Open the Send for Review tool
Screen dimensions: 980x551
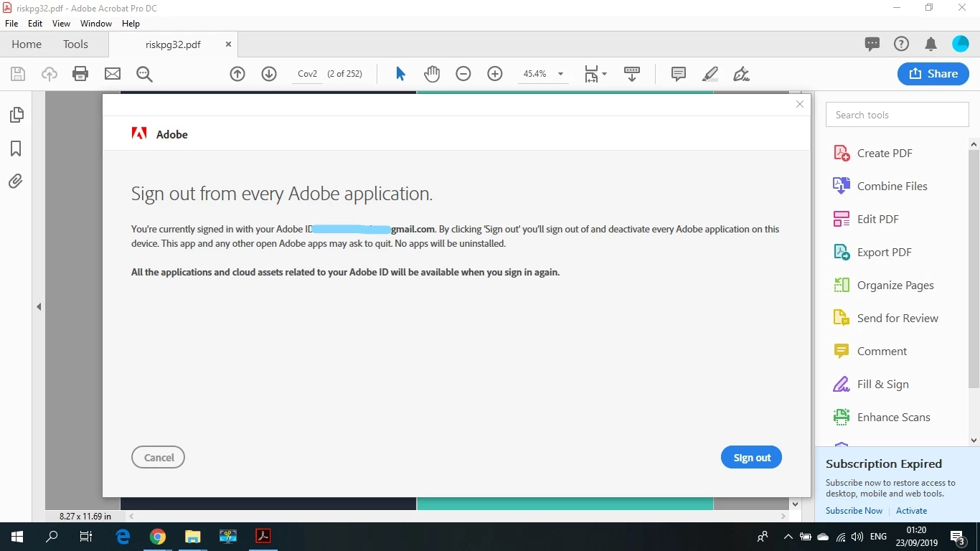tap(885, 318)
